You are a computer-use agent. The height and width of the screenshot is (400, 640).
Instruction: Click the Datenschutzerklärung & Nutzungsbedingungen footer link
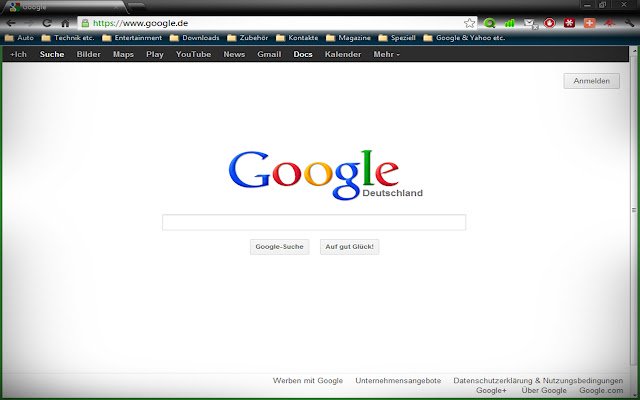coord(538,380)
